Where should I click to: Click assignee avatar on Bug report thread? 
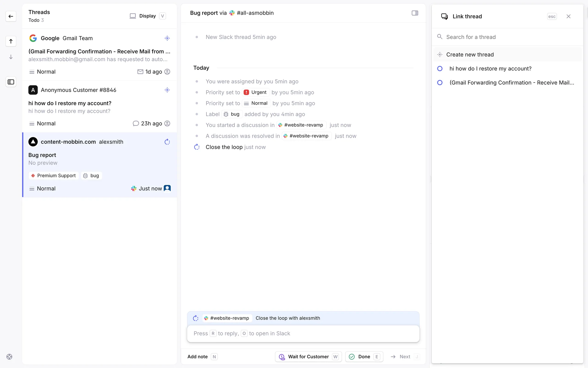[x=167, y=188]
